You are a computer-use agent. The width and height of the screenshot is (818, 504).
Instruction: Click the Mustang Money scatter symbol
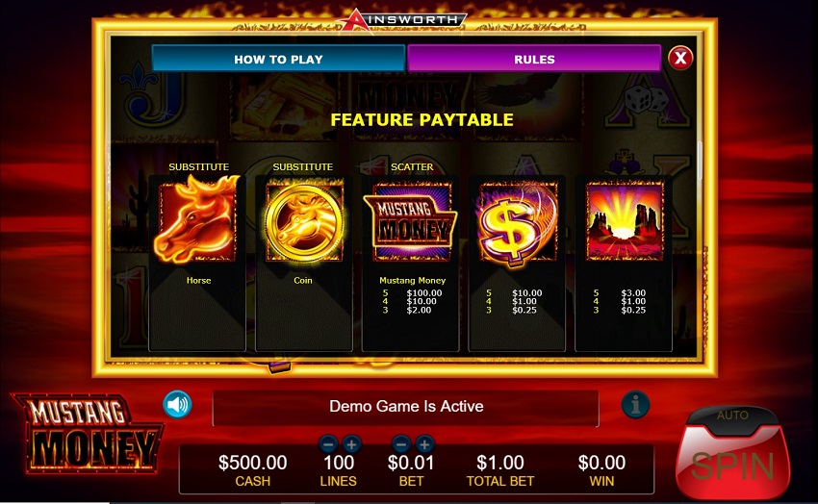pyautogui.click(x=411, y=221)
